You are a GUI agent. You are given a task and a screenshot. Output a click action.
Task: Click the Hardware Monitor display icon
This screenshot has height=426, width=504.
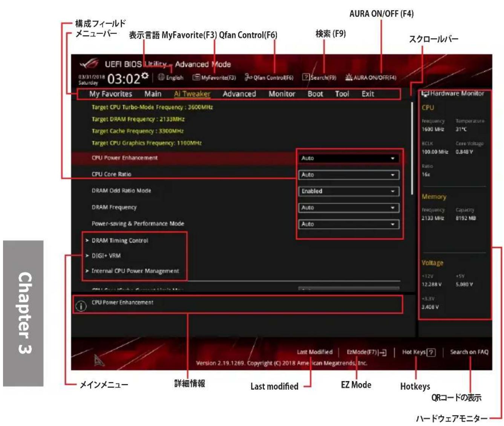tap(425, 93)
